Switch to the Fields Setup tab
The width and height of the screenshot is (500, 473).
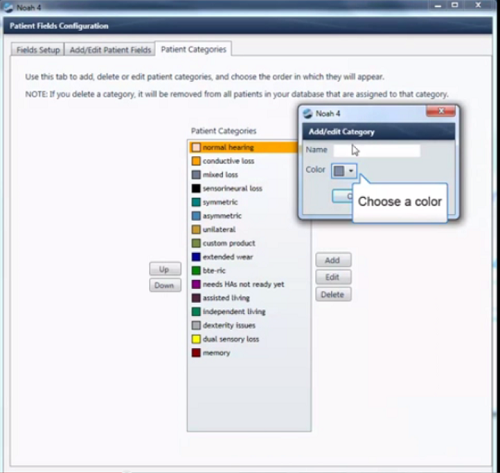point(38,50)
